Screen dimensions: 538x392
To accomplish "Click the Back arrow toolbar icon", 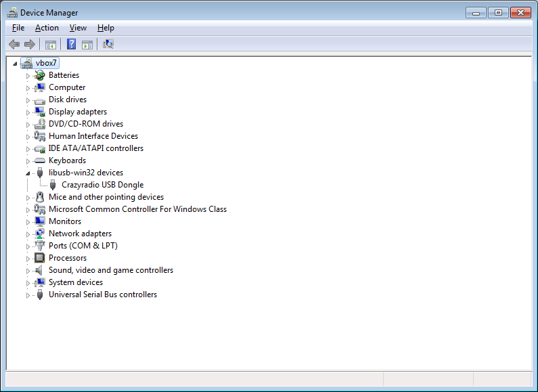I will tap(14, 45).
